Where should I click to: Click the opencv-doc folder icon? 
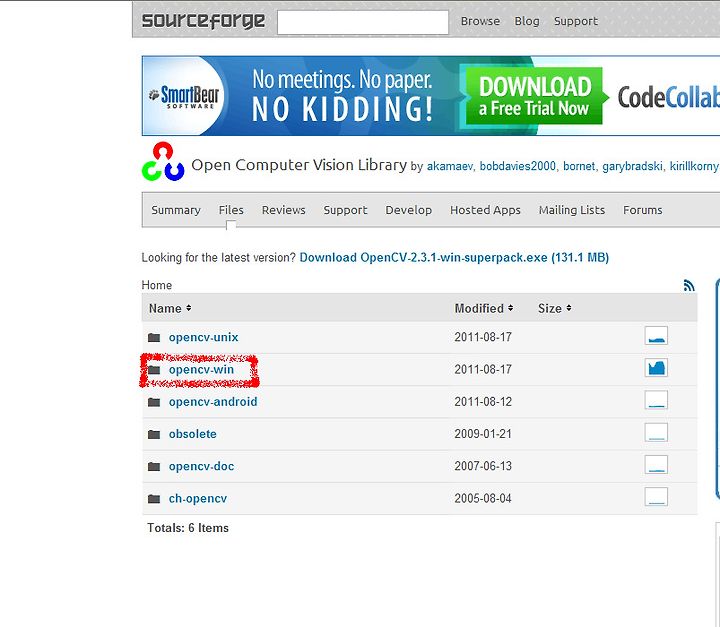(x=154, y=466)
